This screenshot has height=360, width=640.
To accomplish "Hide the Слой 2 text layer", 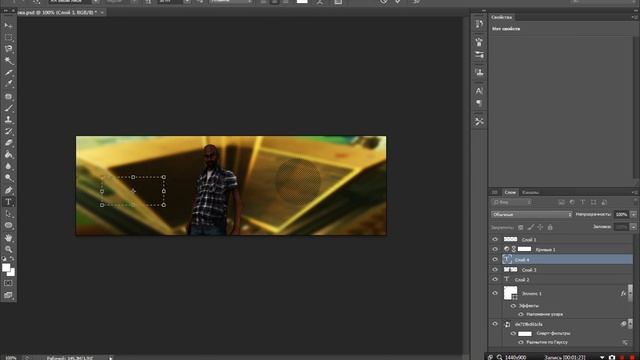I will click(495, 279).
